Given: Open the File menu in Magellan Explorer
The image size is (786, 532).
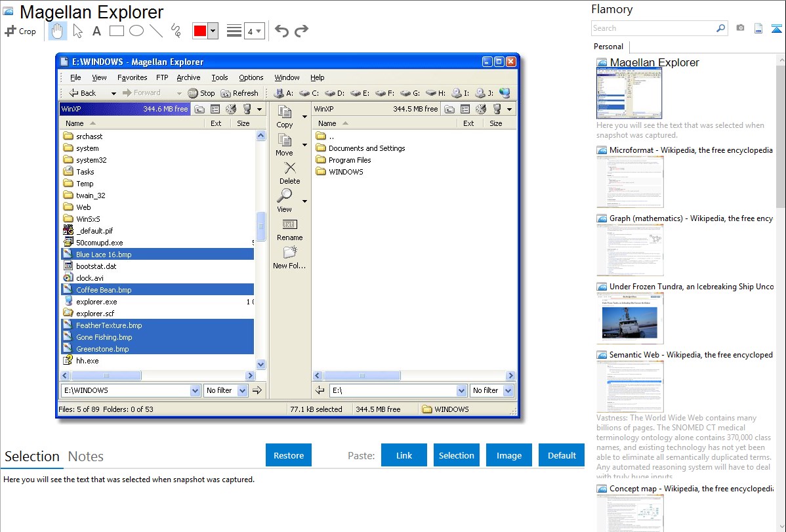Looking at the screenshot, I should pos(75,77).
